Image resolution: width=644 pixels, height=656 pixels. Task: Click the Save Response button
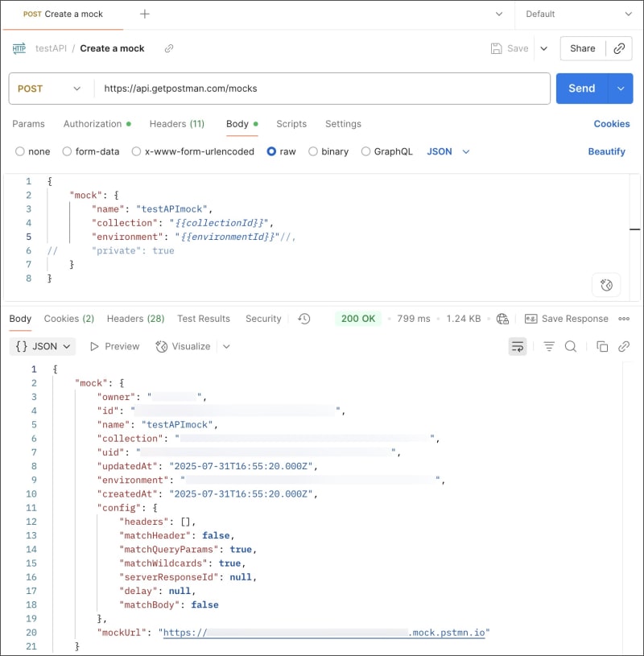point(567,319)
